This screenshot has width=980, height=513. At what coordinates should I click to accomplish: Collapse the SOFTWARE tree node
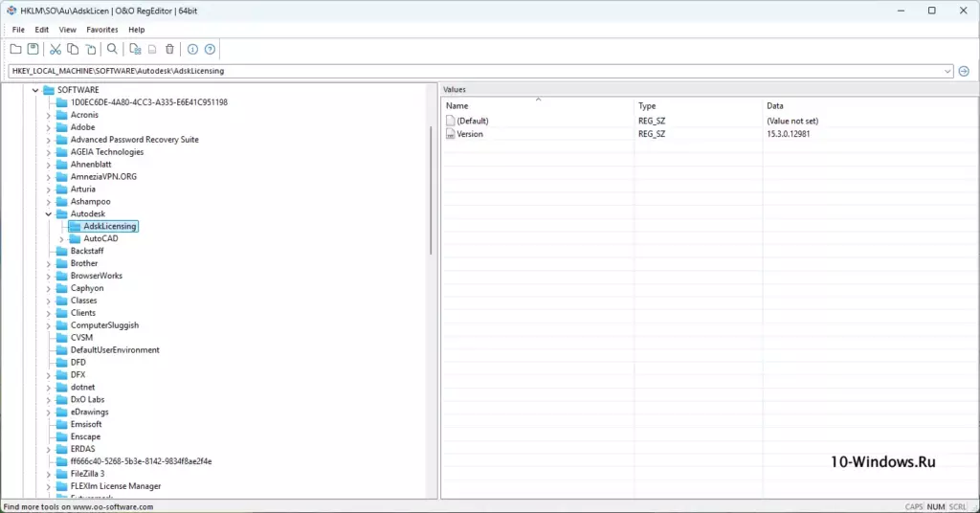pyautogui.click(x=35, y=90)
